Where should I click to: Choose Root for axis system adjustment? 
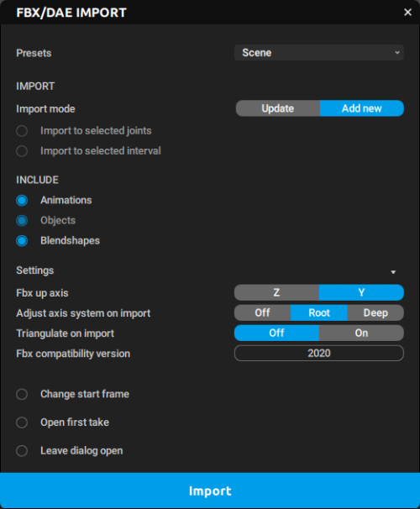pyautogui.click(x=319, y=313)
